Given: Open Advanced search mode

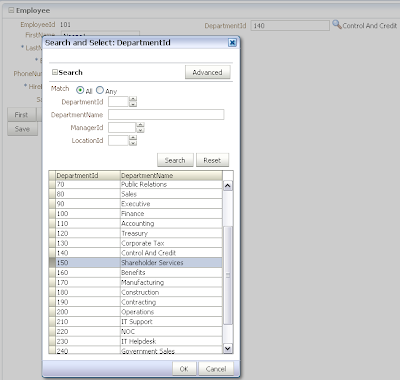Looking at the screenshot, I should (x=207, y=72).
